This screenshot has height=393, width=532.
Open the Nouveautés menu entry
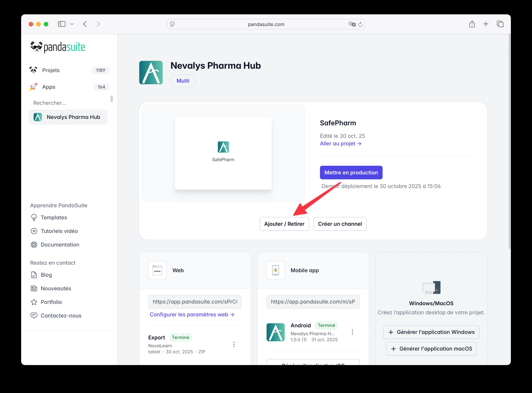click(x=56, y=288)
